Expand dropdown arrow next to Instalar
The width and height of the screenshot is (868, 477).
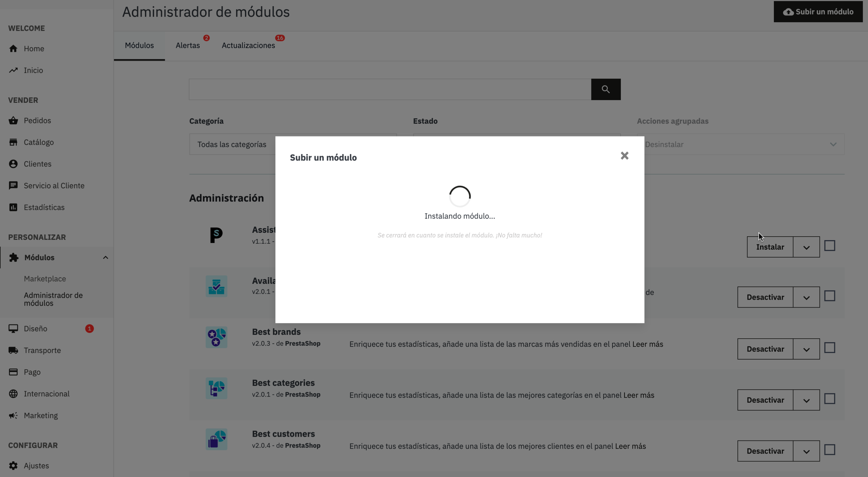click(806, 247)
